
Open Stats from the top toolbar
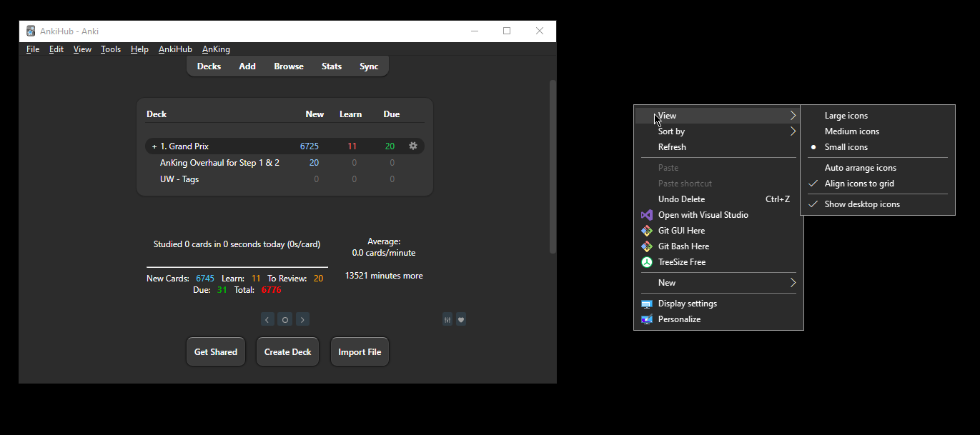point(332,66)
